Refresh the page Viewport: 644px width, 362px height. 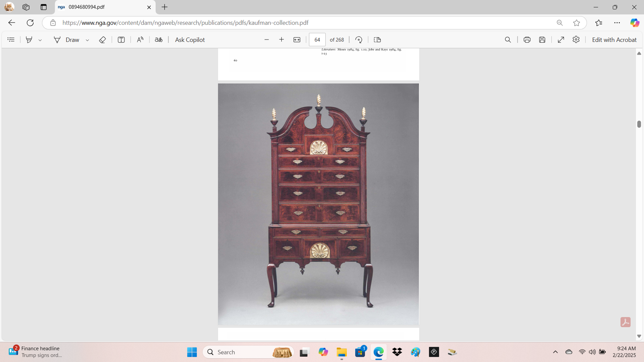30,23
